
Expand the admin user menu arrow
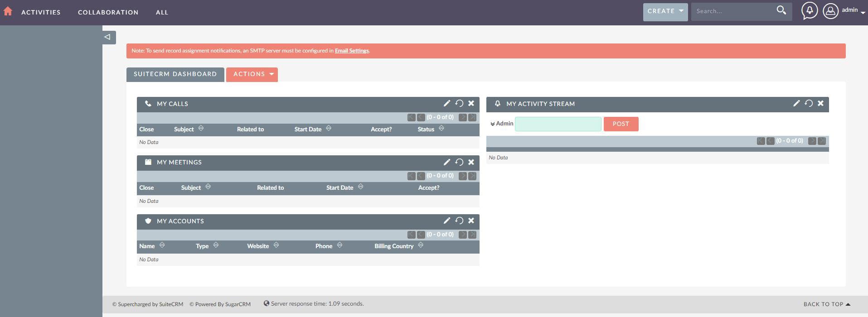click(863, 13)
